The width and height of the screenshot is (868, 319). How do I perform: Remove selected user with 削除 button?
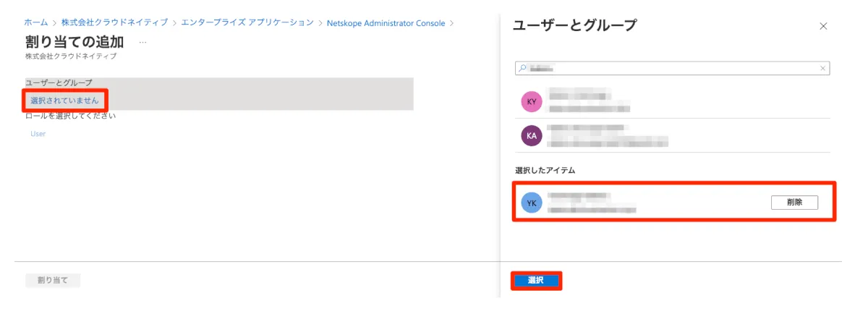coord(793,203)
